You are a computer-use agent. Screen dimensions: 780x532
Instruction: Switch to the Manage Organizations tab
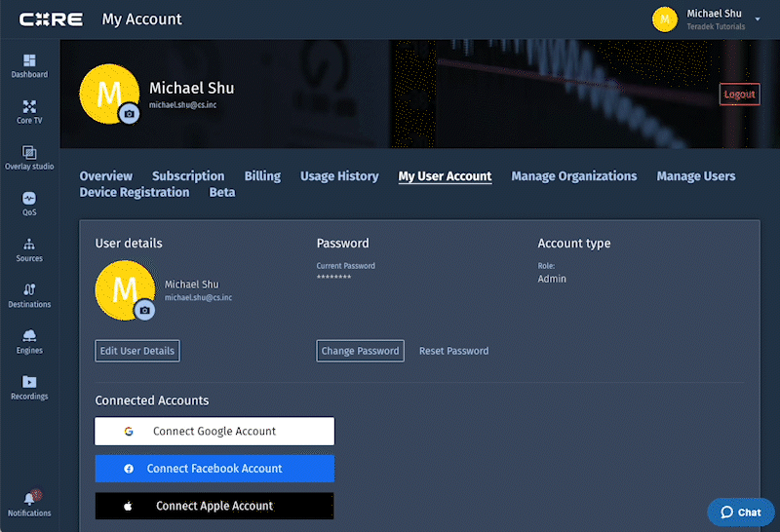[573, 176]
